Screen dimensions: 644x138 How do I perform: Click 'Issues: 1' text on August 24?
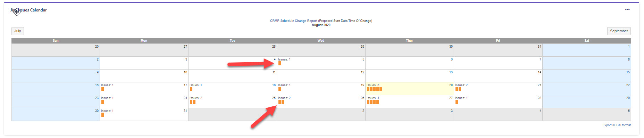click(x=107, y=98)
